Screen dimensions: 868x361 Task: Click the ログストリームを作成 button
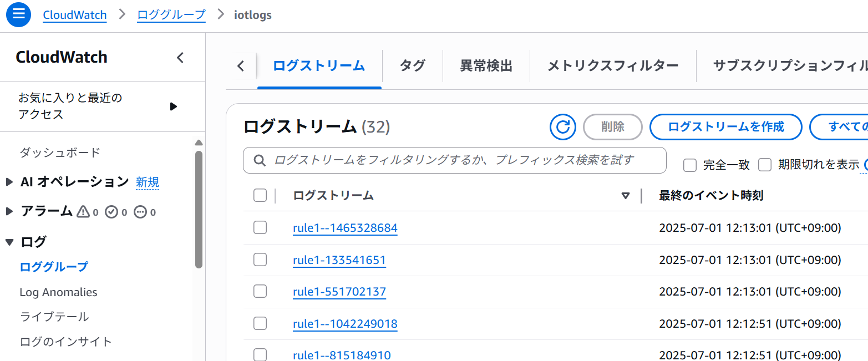tap(726, 127)
